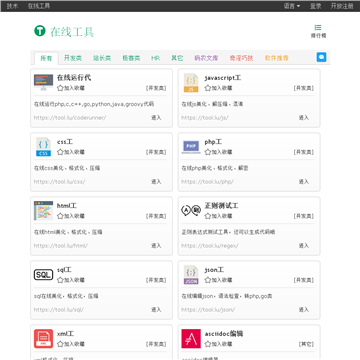Open the 排行榜 ranking list icon
The image size is (360, 360).
coord(318,28)
